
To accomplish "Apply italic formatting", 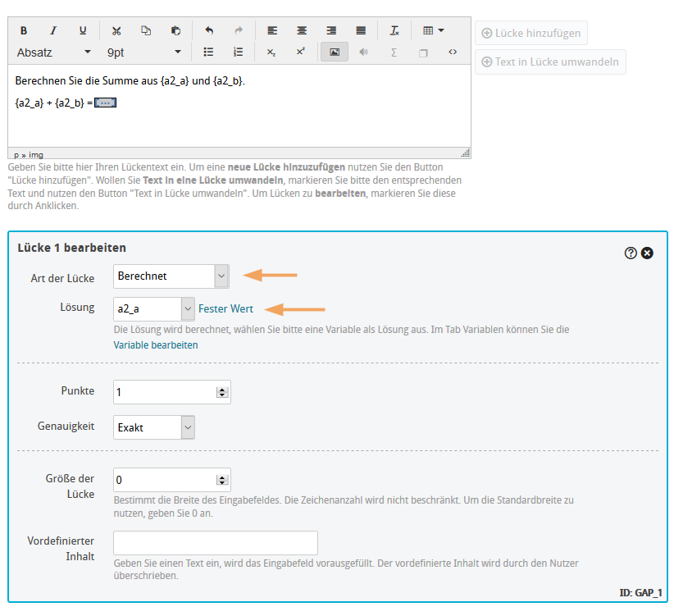I will pos(53,30).
